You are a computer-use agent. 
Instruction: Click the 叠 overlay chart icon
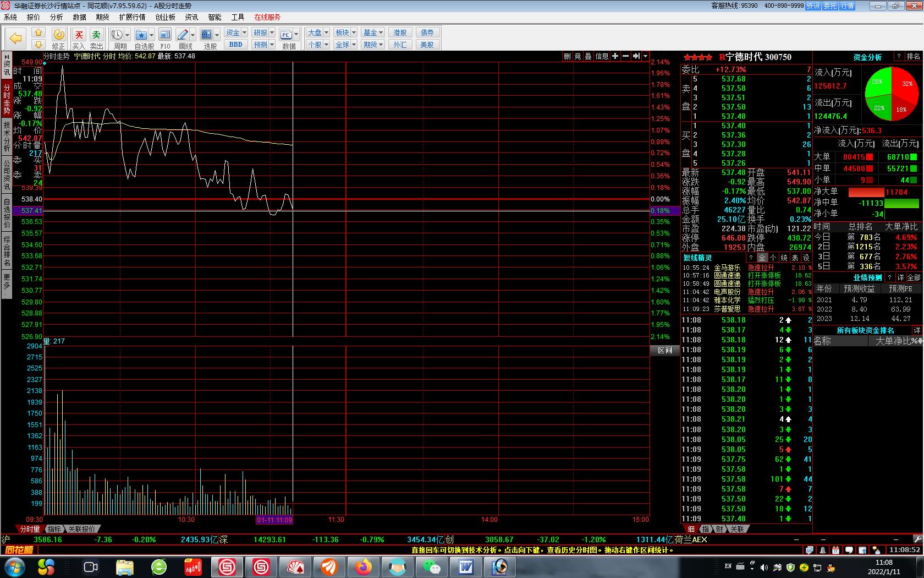(x=588, y=56)
